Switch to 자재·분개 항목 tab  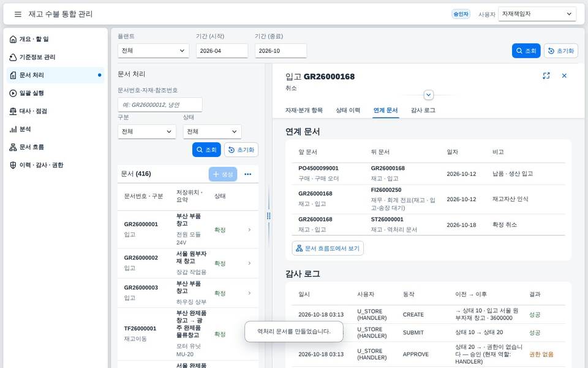pos(304,110)
